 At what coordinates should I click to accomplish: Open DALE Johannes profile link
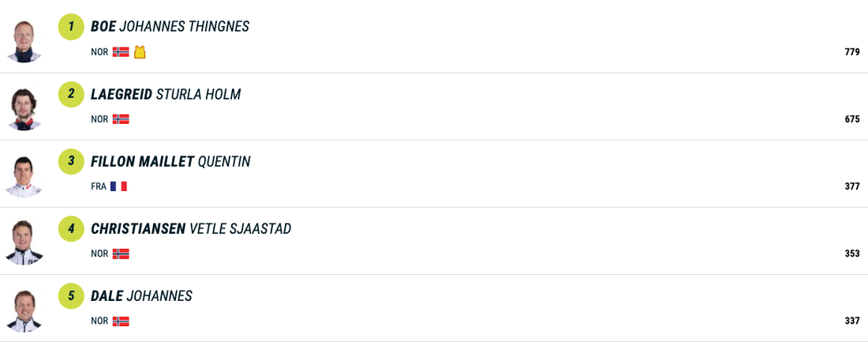point(141,296)
